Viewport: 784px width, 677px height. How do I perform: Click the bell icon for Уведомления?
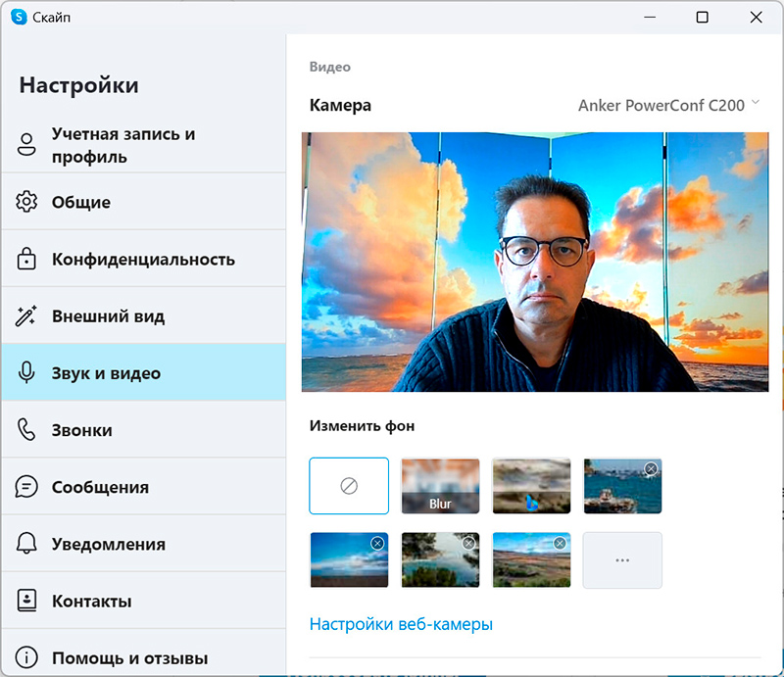tap(26, 544)
